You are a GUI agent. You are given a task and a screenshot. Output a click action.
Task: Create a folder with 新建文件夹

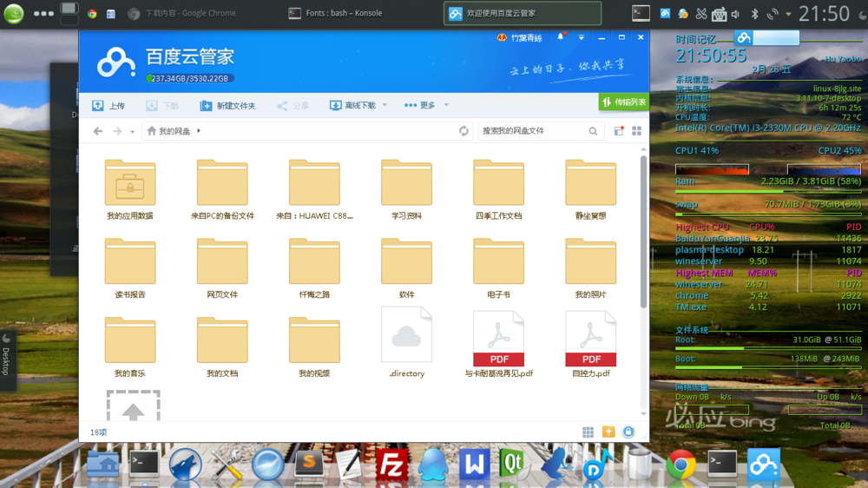click(227, 105)
